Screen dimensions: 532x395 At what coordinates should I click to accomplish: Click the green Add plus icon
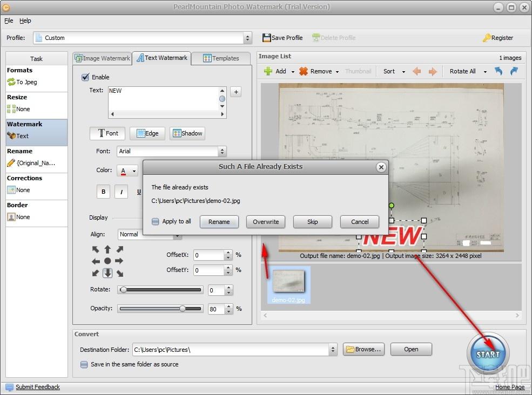(x=268, y=71)
